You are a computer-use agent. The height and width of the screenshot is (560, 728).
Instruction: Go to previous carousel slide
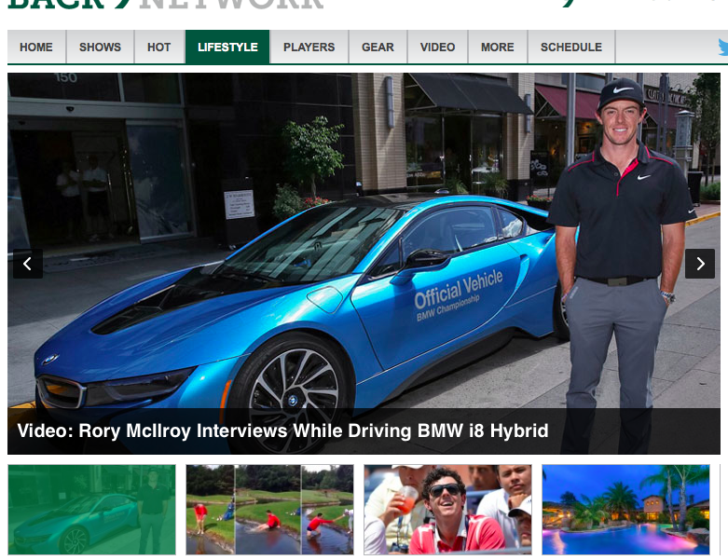(x=28, y=264)
